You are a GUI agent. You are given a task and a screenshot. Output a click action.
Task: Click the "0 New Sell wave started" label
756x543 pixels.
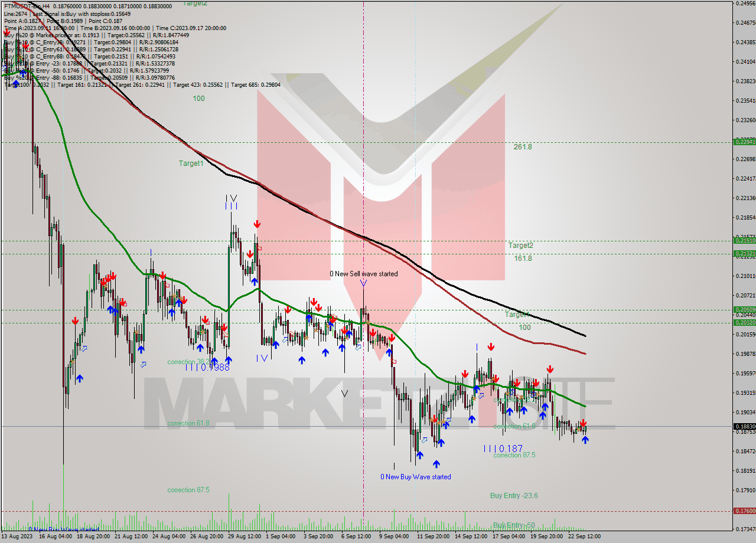(364, 274)
